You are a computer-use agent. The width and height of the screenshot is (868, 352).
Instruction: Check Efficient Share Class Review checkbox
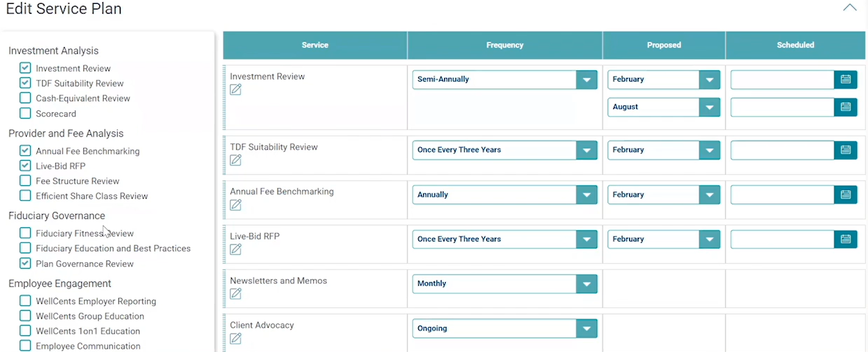[25, 195]
